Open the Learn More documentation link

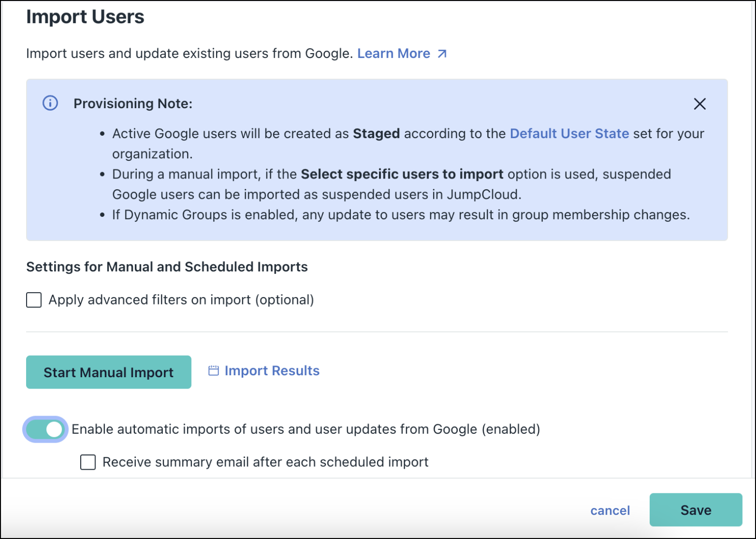tap(394, 53)
